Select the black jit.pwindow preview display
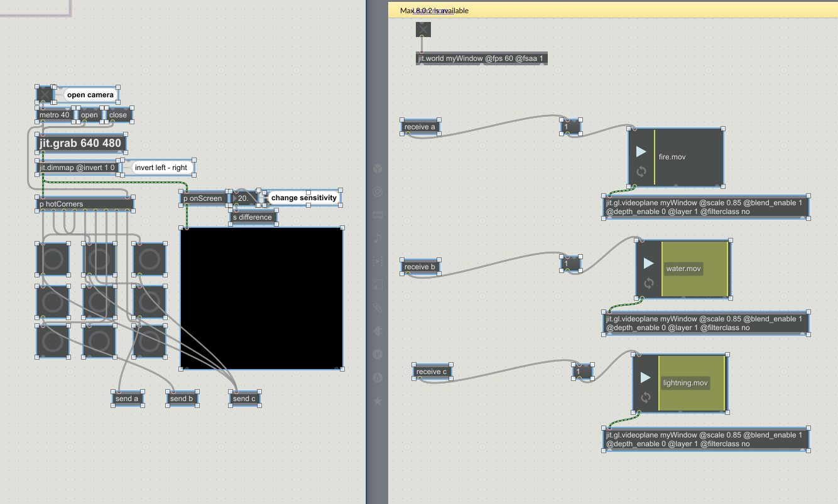838x504 pixels. (262, 299)
